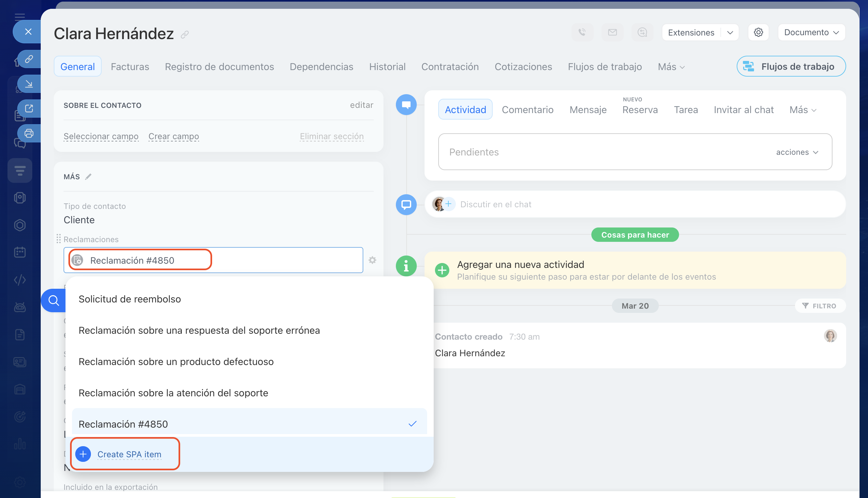
Task: Click the blue search magnifier button
Action: 54,300
